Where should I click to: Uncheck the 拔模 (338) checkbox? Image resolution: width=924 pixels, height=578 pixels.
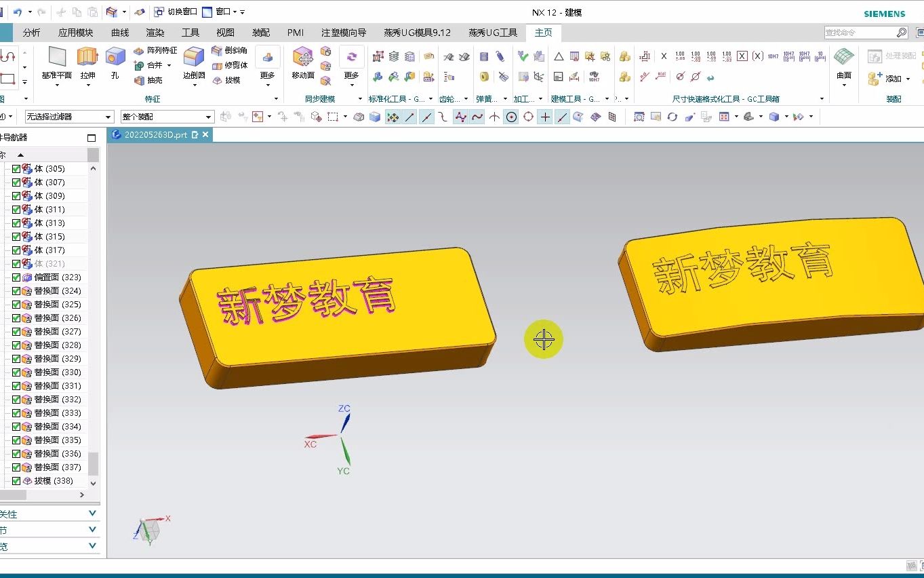click(16, 480)
